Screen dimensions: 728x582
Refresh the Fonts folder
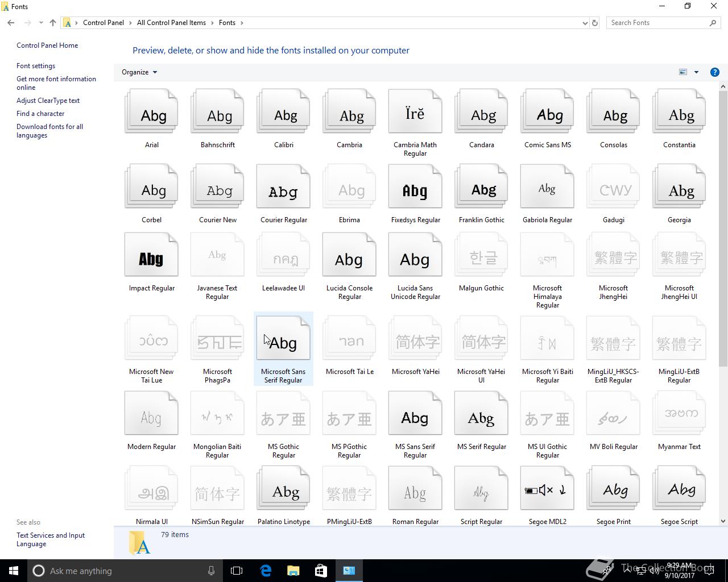[x=595, y=23]
